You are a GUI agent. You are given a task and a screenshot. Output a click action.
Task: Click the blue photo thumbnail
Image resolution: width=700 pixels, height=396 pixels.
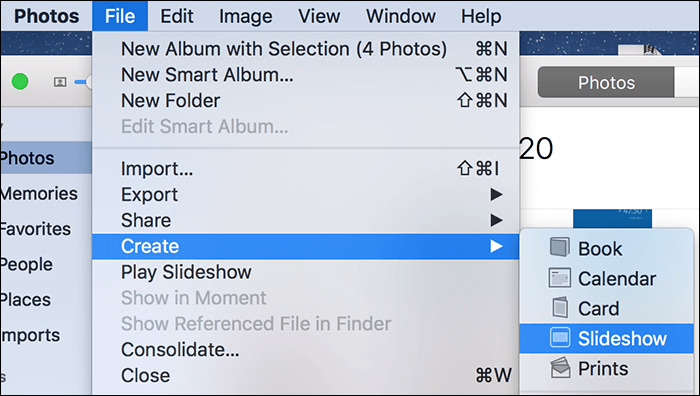click(612, 219)
